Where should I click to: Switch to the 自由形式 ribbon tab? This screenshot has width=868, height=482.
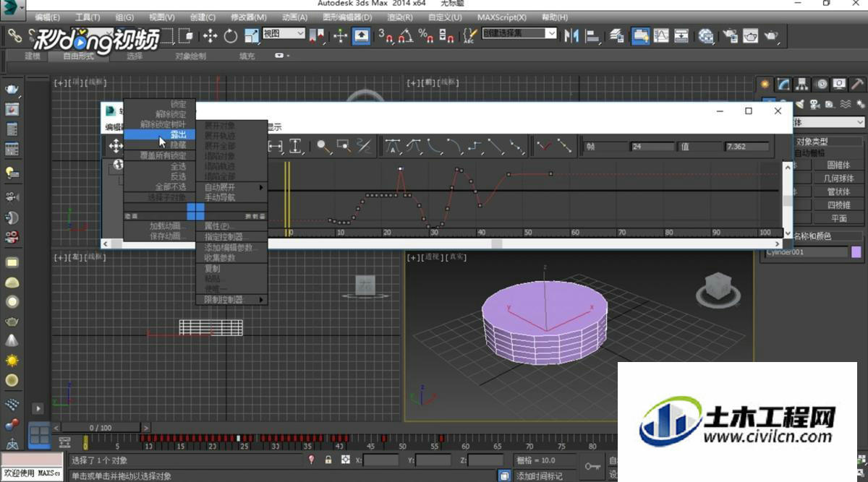pyautogui.click(x=78, y=56)
